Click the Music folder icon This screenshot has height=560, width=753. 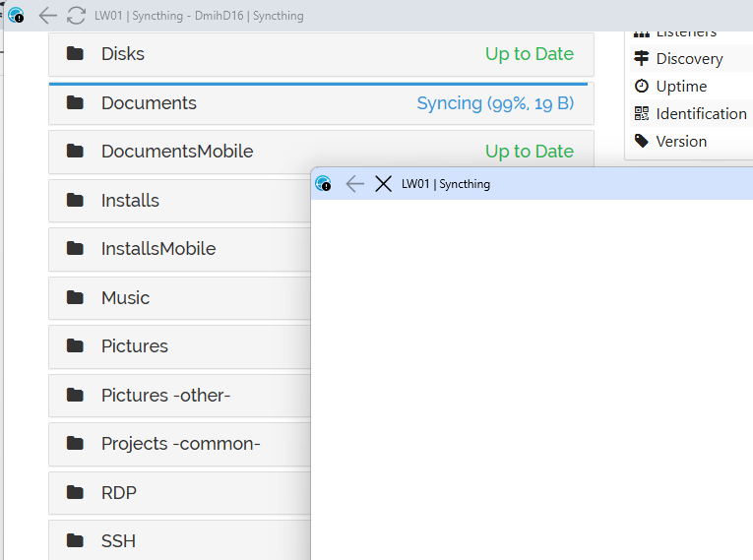coord(75,297)
